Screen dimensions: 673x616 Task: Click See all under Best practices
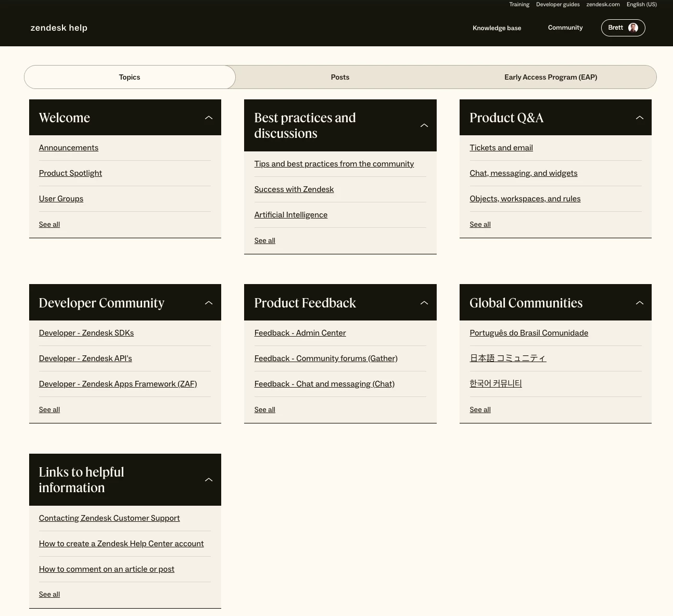pos(265,240)
